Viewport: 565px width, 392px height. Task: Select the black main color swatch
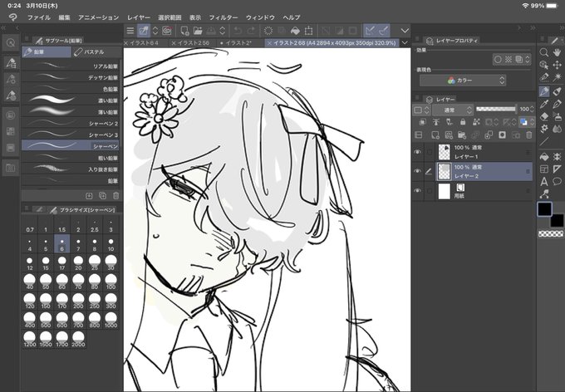coord(544,209)
